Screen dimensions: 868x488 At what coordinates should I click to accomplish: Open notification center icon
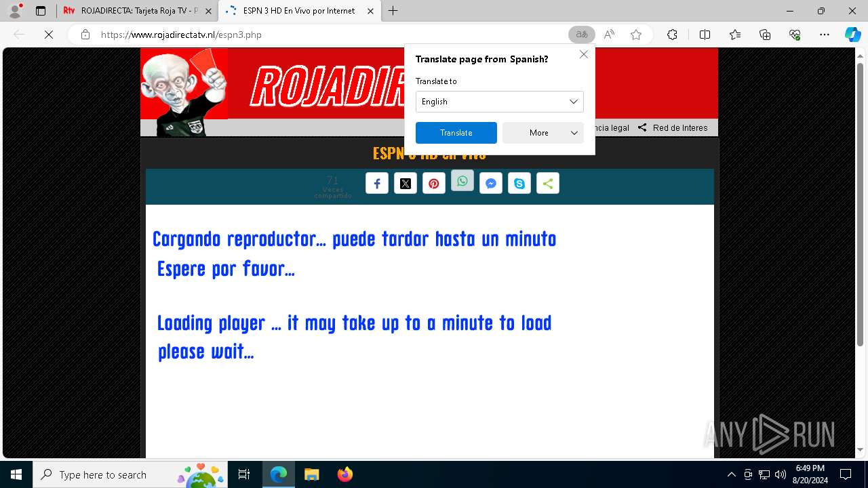[x=846, y=474]
